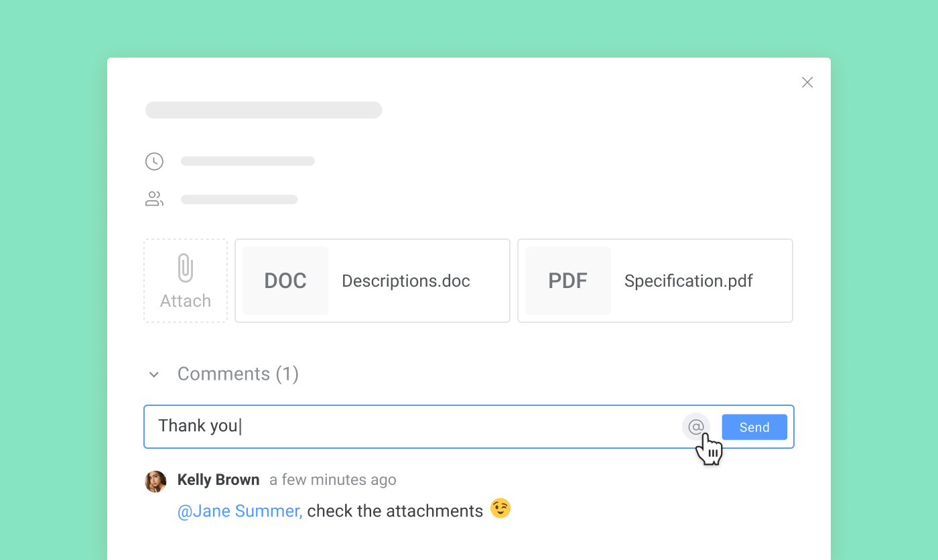Click the placeholder line beside the clock

pos(248,161)
